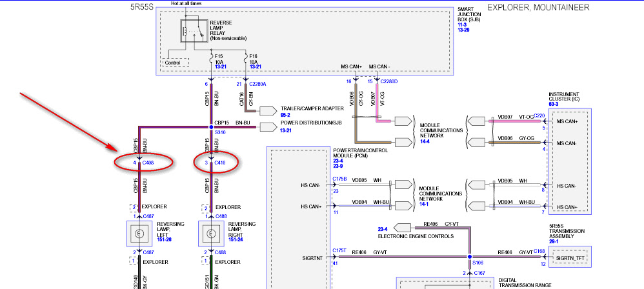Image resolution: width=644 pixels, height=289 pixels.
Task: Open the 151-28 left reversing lamp reference
Action: (x=165, y=239)
